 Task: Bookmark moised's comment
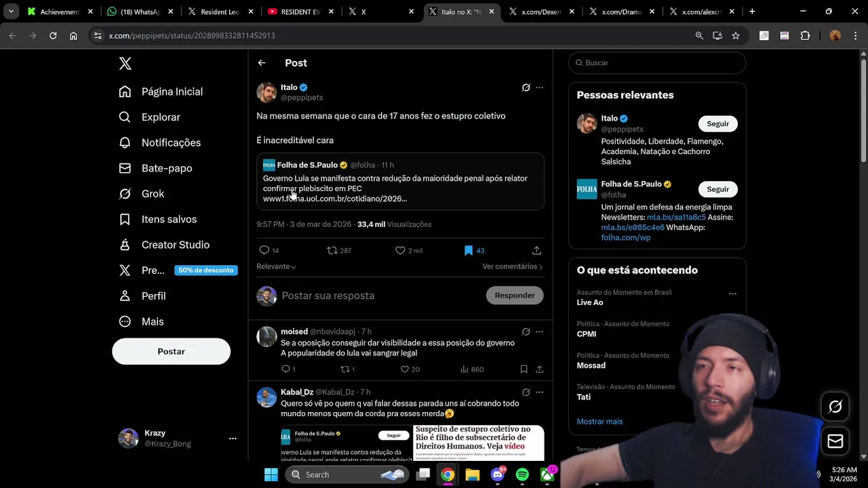click(524, 369)
